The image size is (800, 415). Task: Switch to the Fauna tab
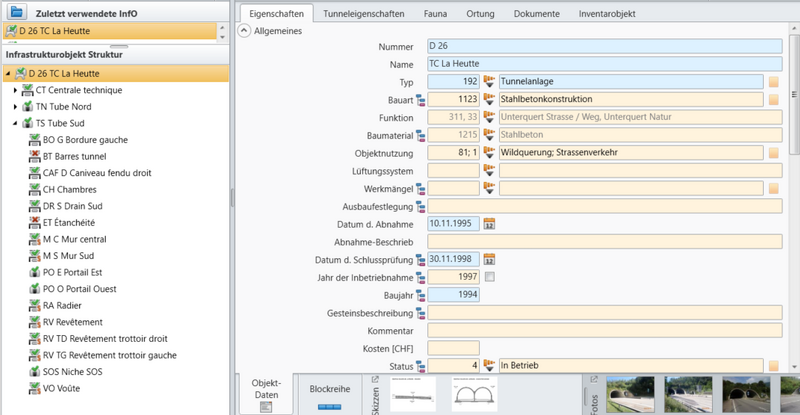(x=435, y=14)
